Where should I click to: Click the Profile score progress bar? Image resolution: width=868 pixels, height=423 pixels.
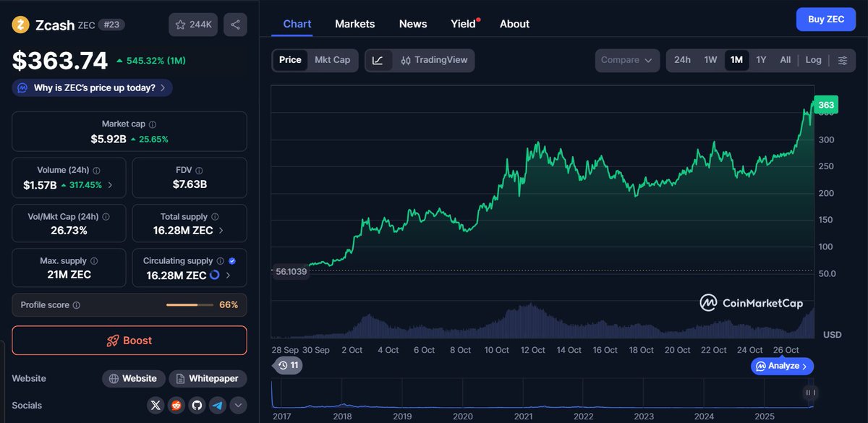190,305
